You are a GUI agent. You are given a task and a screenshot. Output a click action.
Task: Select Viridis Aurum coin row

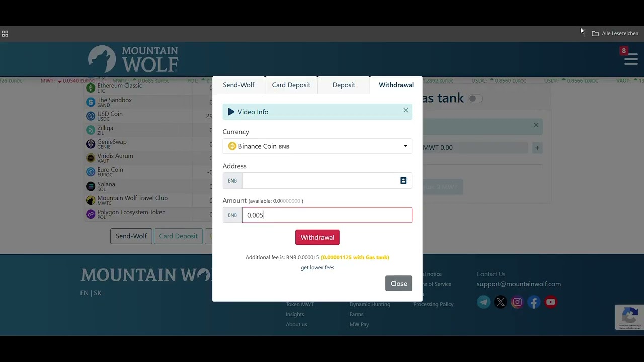tap(148, 158)
